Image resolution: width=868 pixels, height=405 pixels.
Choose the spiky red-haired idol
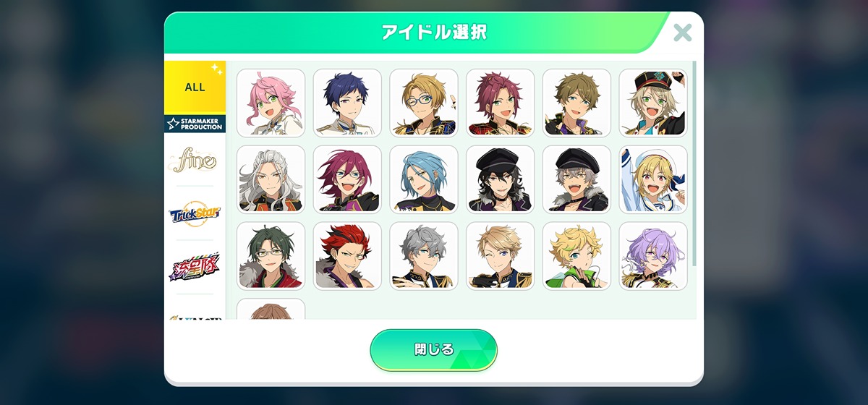tap(347, 256)
